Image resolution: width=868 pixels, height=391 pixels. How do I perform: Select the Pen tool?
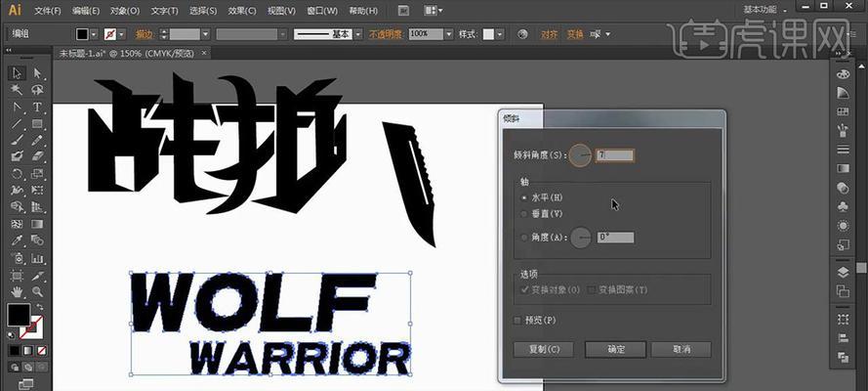coord(18,107)
